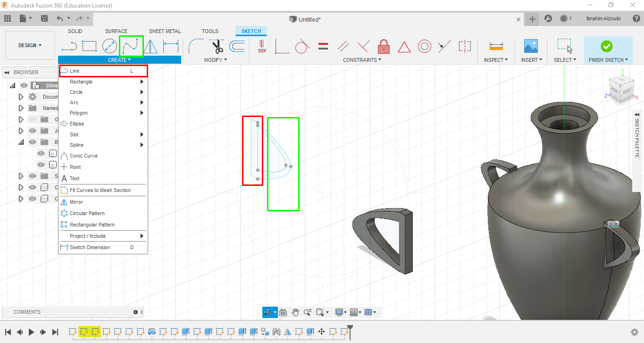
Task: Show the hidden Origin folder via eye icon
Action: 33,119
